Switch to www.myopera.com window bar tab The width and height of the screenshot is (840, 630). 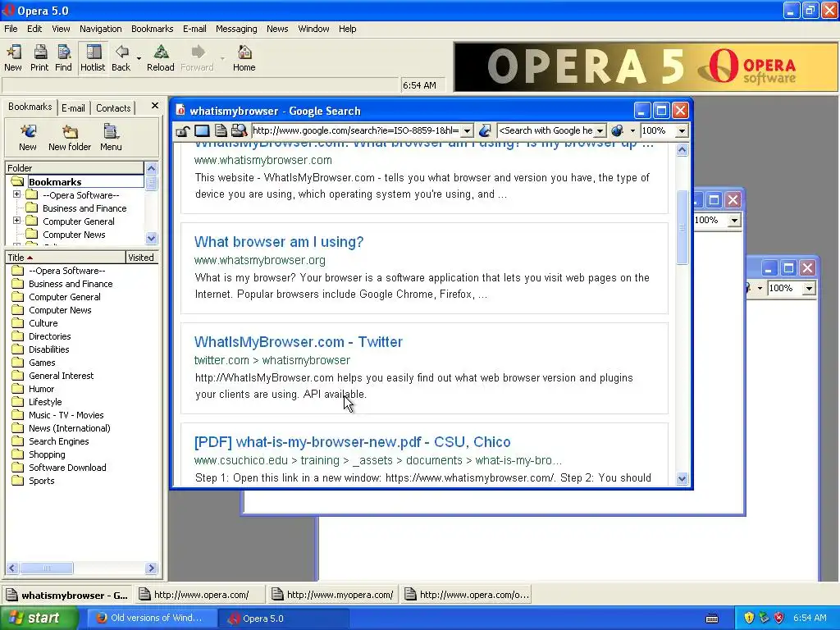click(333, 596)
